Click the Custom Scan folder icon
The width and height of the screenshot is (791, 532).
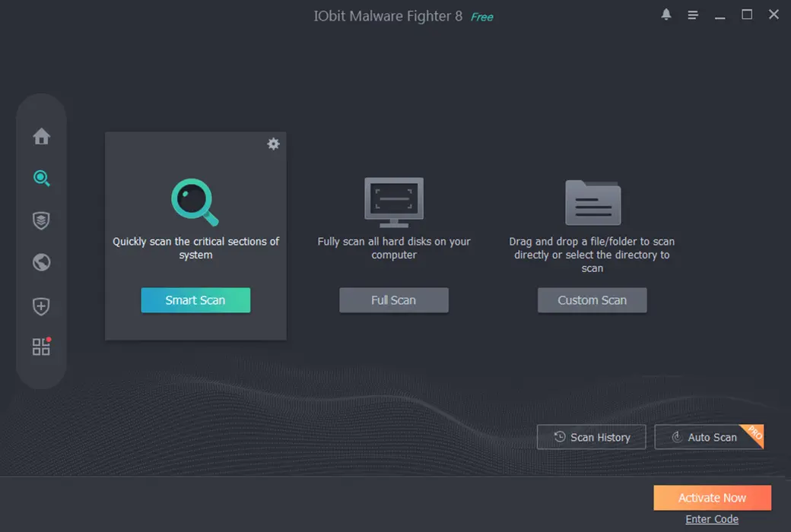coord(592,202)
